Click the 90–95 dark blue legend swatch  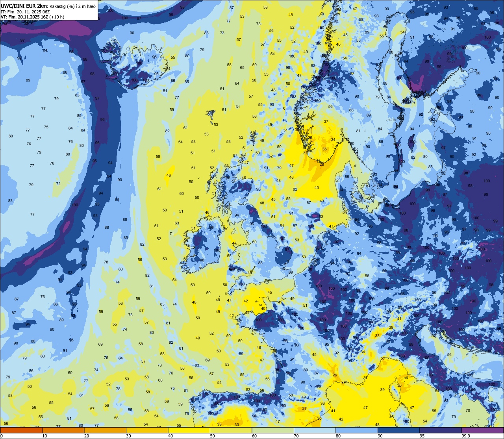[398, 430]
